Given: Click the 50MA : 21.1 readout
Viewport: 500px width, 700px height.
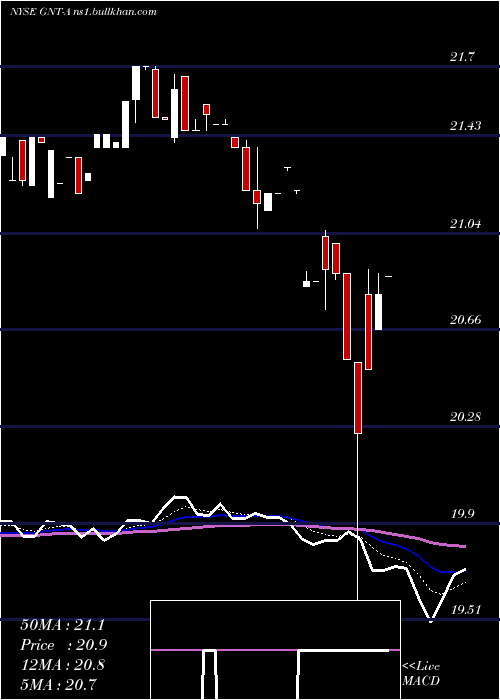Looking at the screenshot, I should (62, 625).
